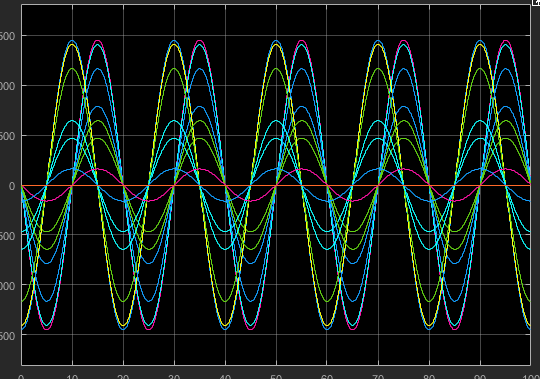Click the orange constant zero line
Viewport: 540px width, 379px height.
coord(276,186)
